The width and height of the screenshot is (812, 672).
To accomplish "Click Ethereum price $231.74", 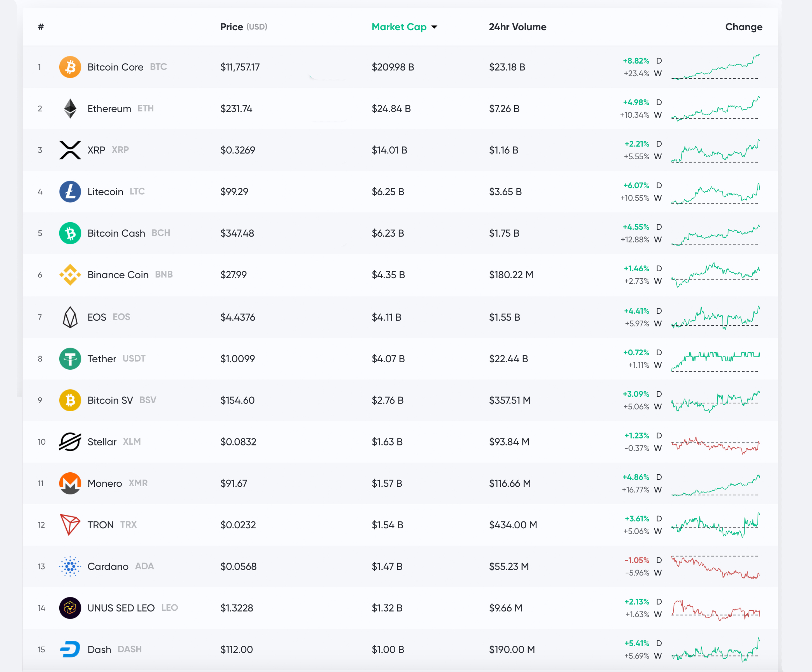I will coord(236,109).
